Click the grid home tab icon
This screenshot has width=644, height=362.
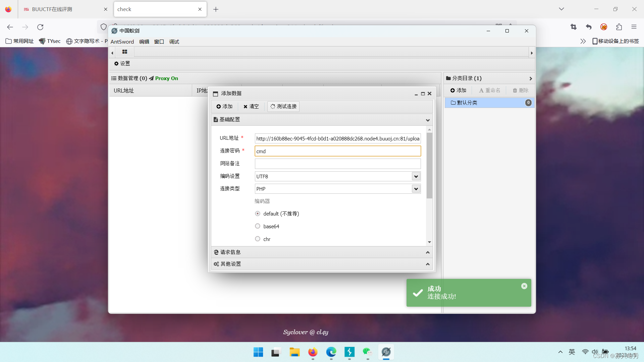(x=125, y=52)
